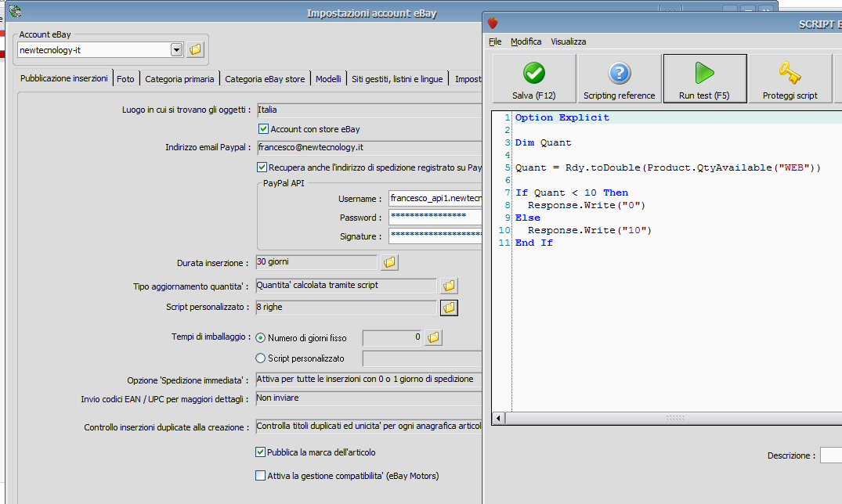
Task: Click script line with Rdy.toDouble
Action: 668,167
